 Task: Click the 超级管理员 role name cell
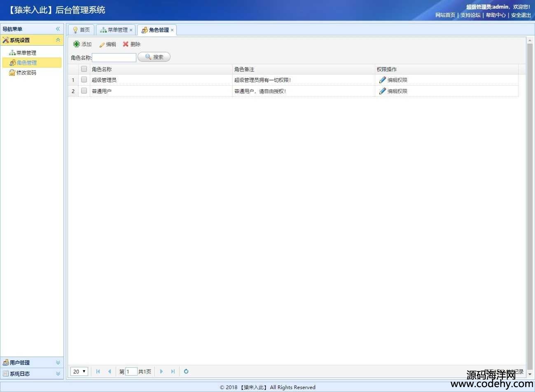161,80
